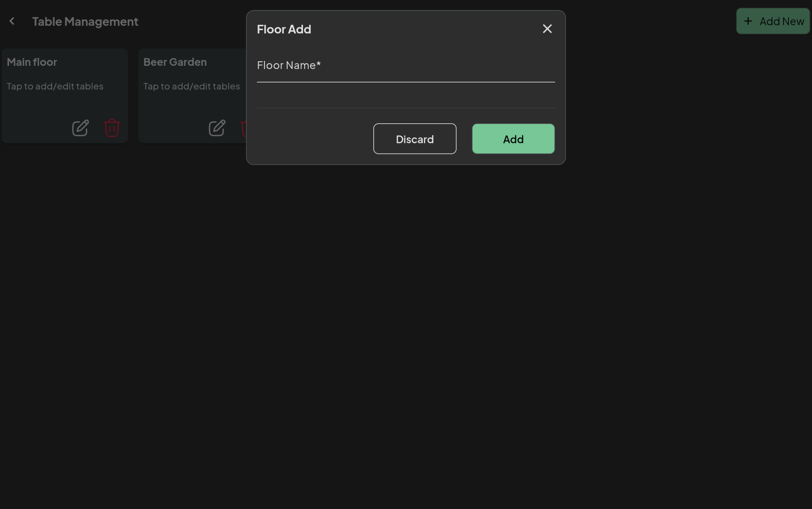Open the Beer Garden card title

pos(175,62)
